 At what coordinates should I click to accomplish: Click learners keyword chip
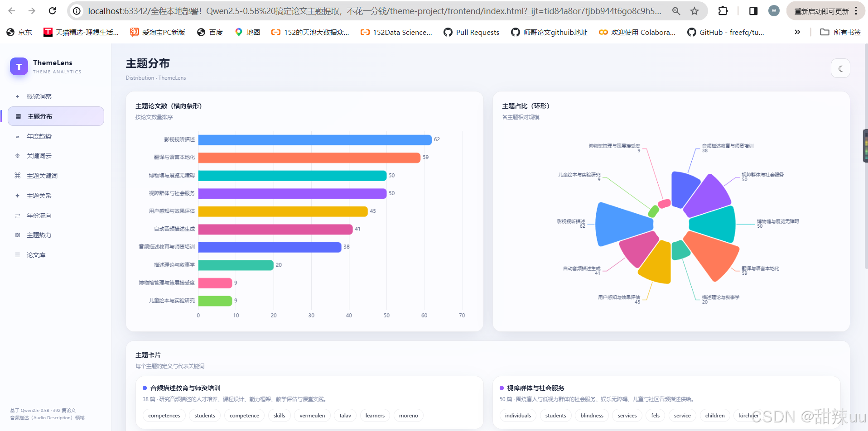(375, 416)
